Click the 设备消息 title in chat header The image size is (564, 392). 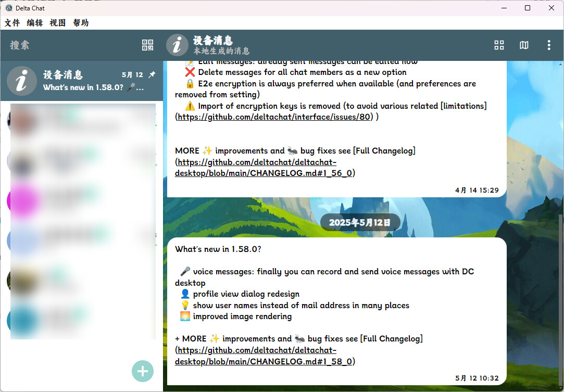pos(213,40)
